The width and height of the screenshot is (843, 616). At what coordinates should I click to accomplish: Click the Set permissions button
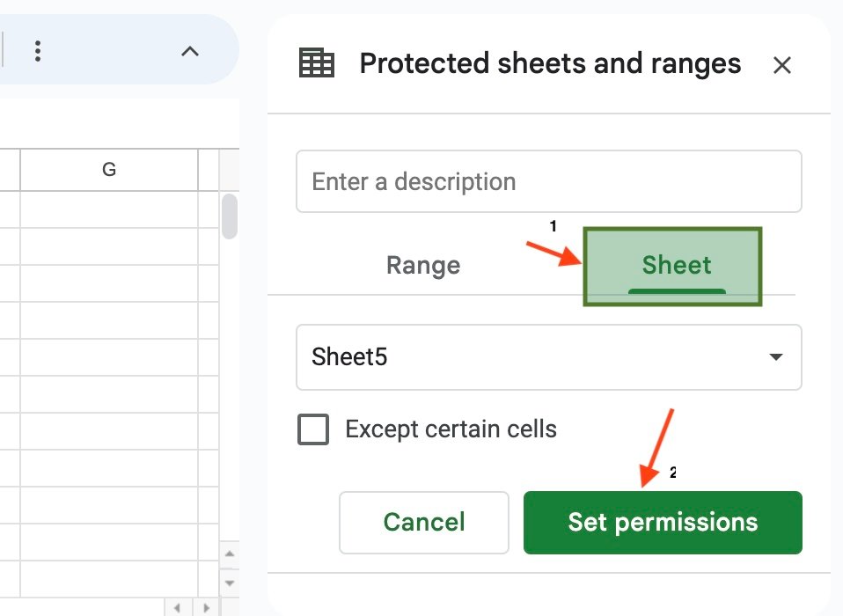[x=663, y=523]
